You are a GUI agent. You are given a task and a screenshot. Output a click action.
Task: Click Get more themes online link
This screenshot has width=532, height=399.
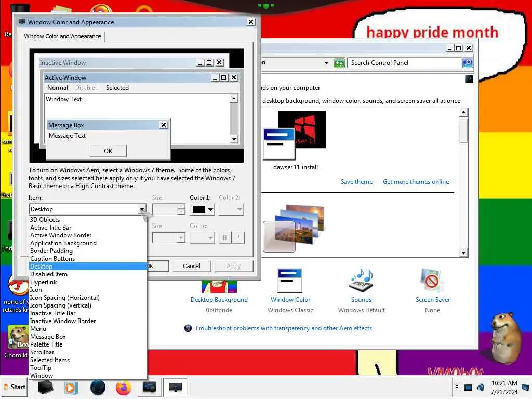click(416, 181)
